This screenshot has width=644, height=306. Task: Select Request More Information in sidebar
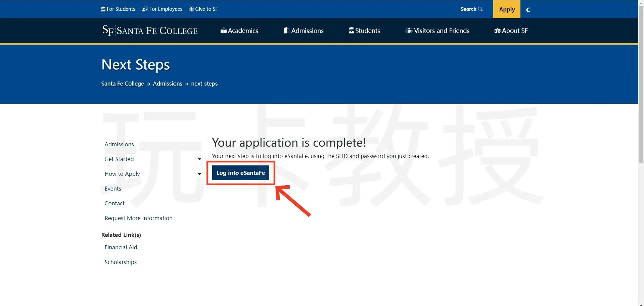138,218
